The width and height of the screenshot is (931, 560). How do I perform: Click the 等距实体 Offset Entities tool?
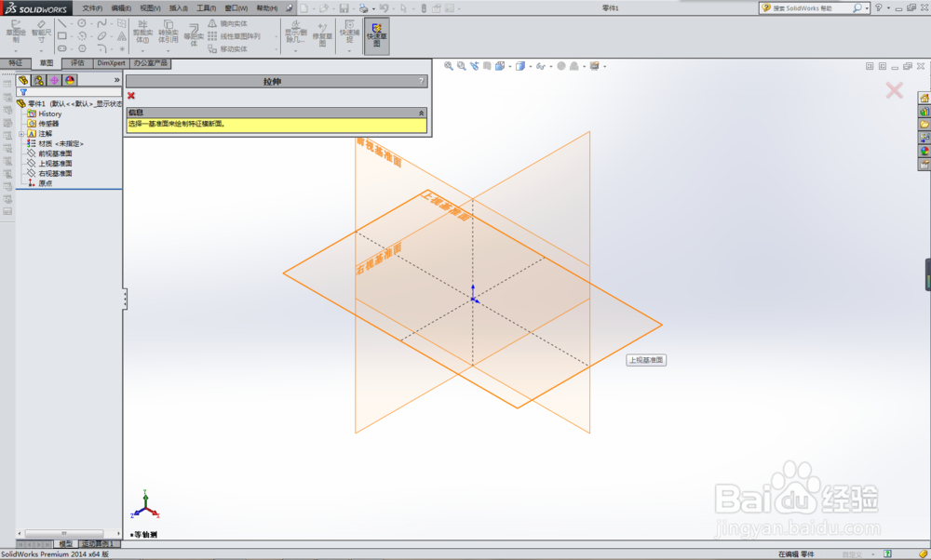coord(194,34)
